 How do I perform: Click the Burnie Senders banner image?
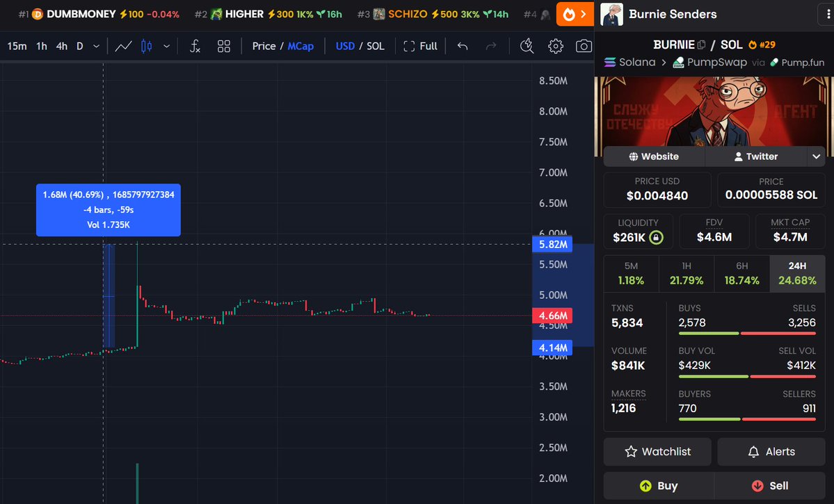tap(714, 112)
